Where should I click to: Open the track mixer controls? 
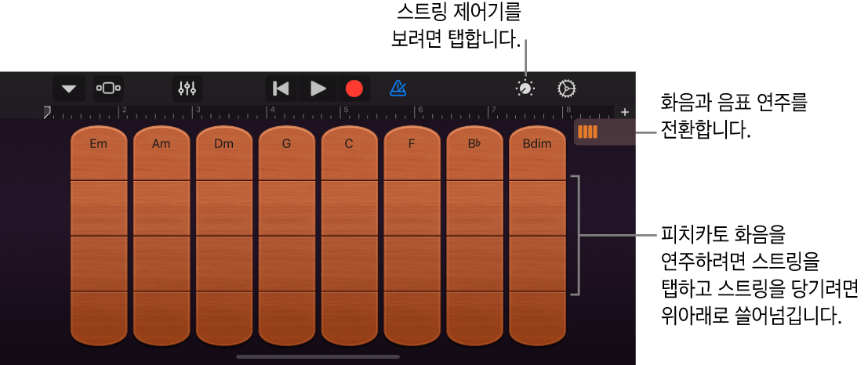187,89
